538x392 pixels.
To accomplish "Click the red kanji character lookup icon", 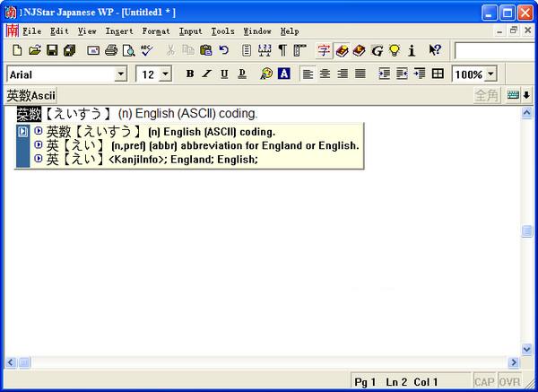I will (324, 51).
